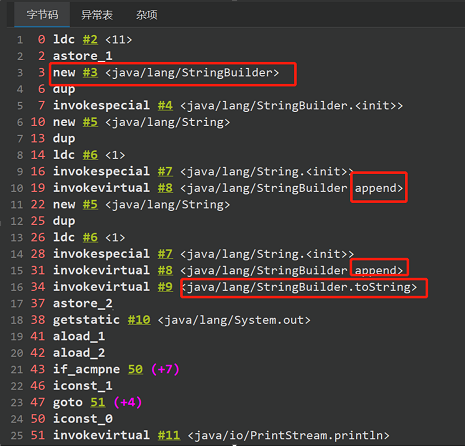
Task: Click #6 link at offset 14
Action: click(x=90, y=155)
